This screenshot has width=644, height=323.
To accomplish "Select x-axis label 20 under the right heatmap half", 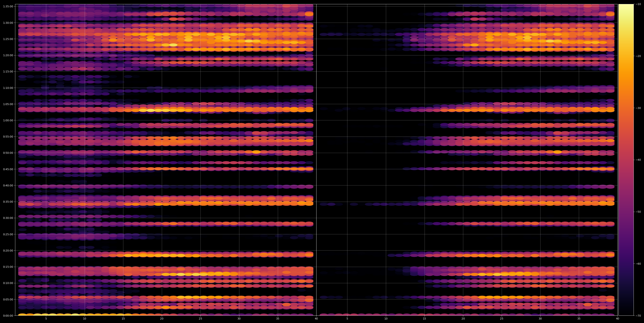I will point(463,319).
